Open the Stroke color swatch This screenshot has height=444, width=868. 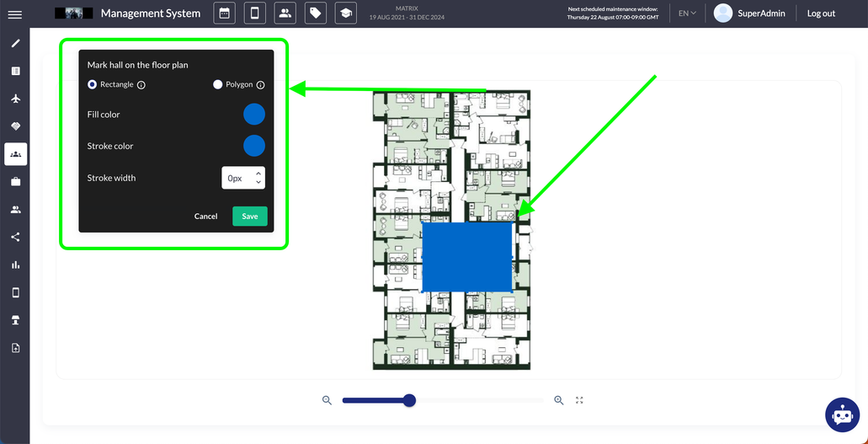point(254,146)
